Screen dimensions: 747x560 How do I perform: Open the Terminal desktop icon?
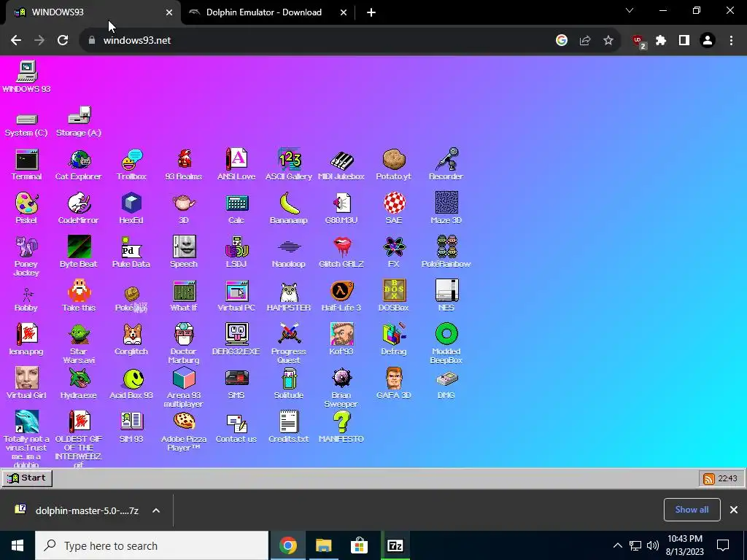[x=26, y=165]
